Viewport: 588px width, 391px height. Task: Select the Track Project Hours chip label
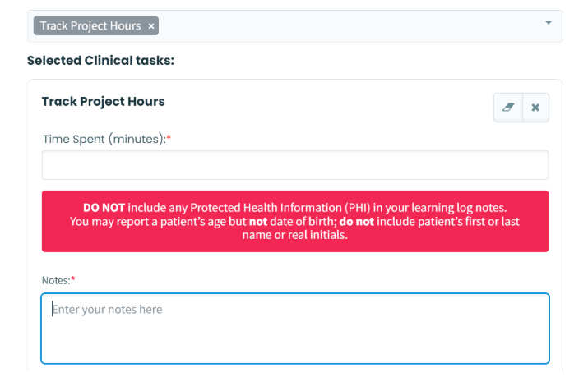(90, 26)
